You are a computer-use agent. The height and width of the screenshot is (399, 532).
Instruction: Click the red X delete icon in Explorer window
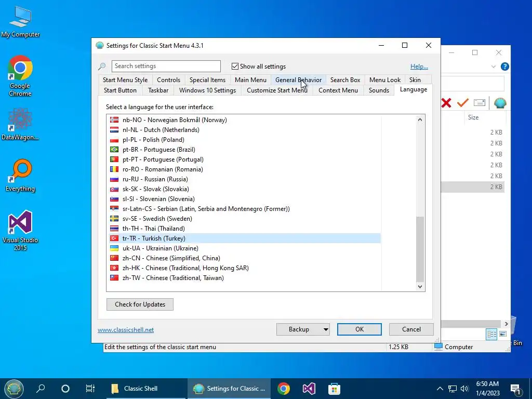(x=446, y=103)
